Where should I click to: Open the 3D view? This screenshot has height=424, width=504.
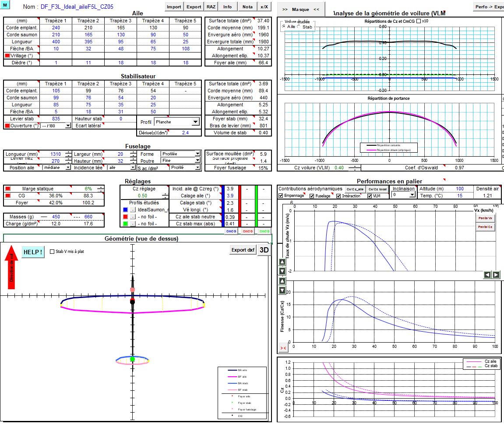pyautogui.click(x=264, y=250)
